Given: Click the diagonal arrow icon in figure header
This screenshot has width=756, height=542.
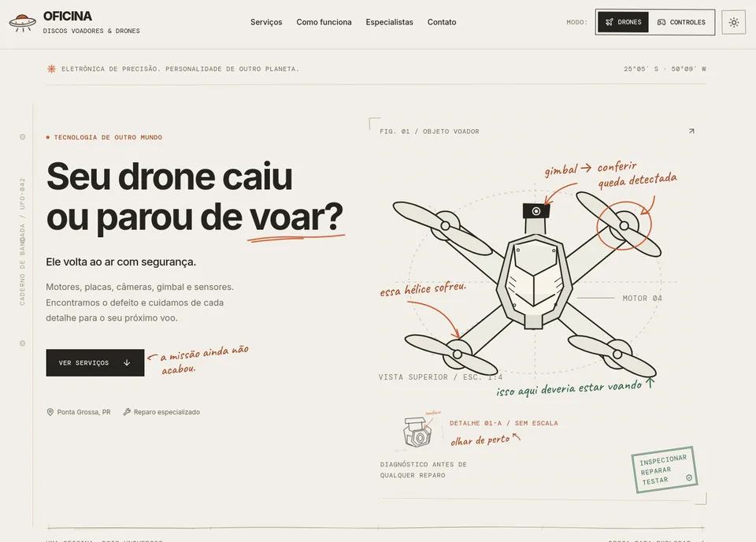Looking at the screenshot, I should point(691,131).
